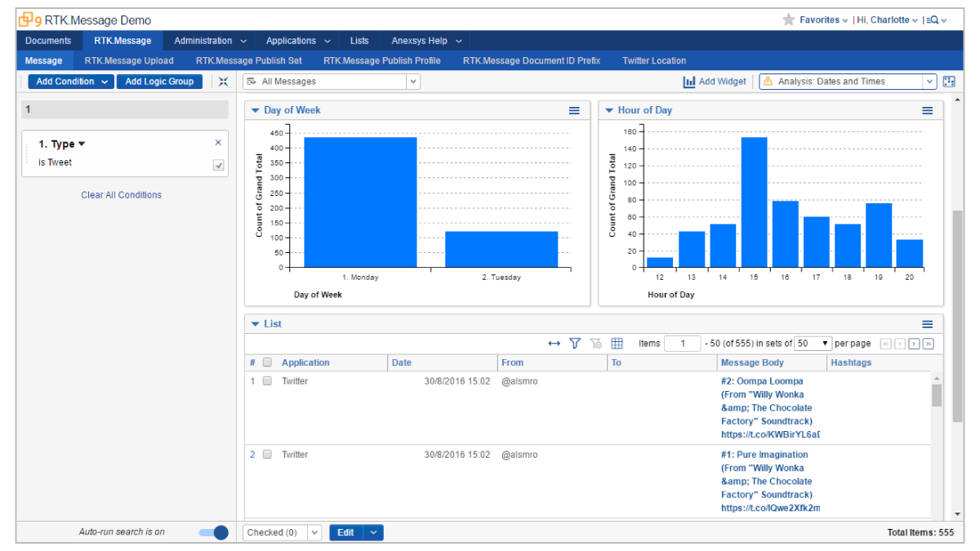Open the Day of Week widget menu
Screen dimensions: 980x551
click(x=574, y=110)
